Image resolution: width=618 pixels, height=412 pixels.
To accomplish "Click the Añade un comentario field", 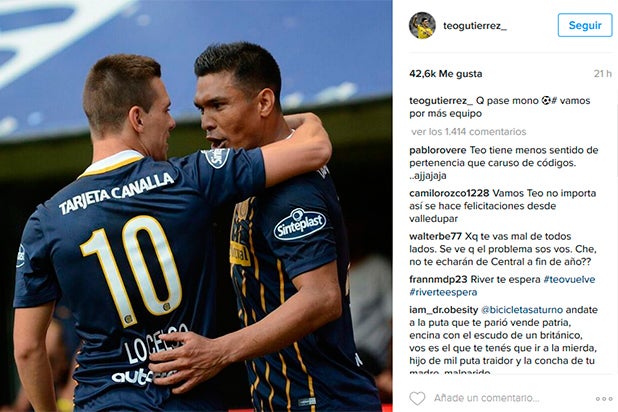I will 486,398.
